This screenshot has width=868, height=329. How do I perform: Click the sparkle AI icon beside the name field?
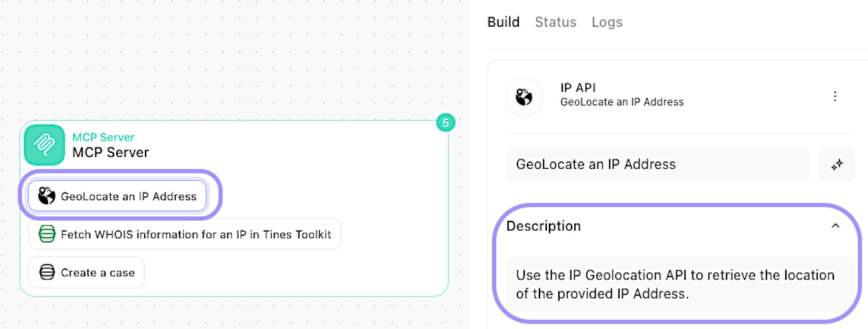coord(836,165)
